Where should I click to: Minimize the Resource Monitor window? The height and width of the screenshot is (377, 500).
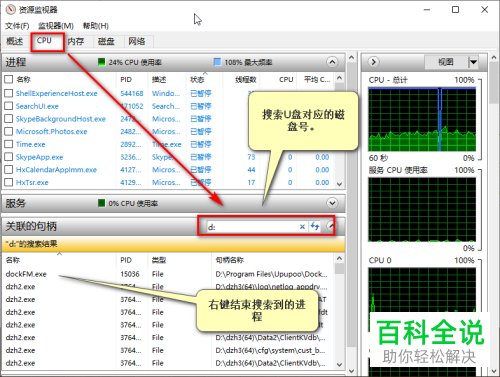click(x=427, y=10)
